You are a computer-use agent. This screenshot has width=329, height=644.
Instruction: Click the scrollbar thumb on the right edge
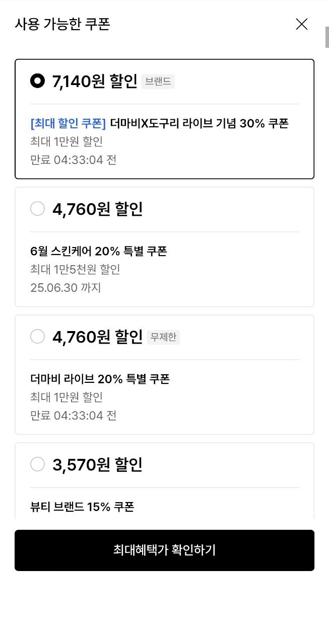tap(327, 38)
